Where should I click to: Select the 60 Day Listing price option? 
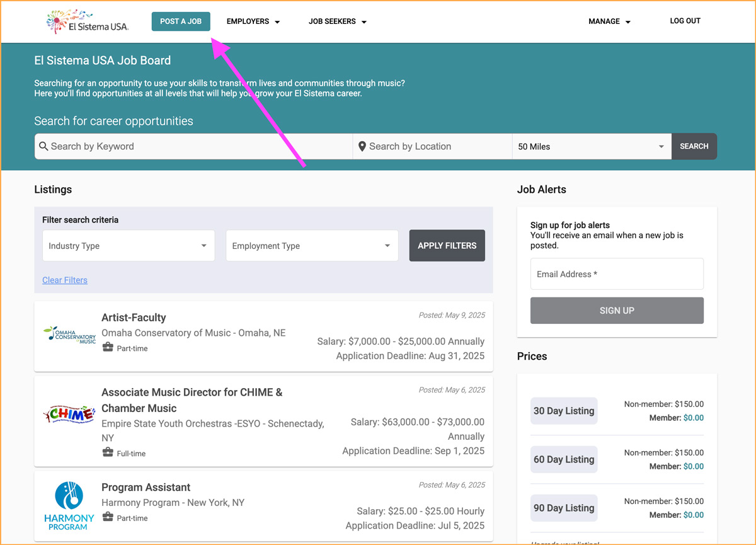(x=564, y=459)
